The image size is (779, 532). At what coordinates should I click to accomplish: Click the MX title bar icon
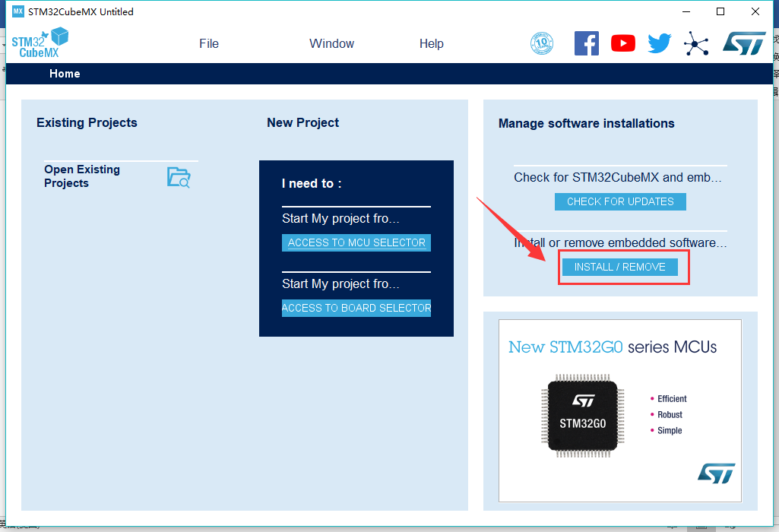click(x=18, y=11)
